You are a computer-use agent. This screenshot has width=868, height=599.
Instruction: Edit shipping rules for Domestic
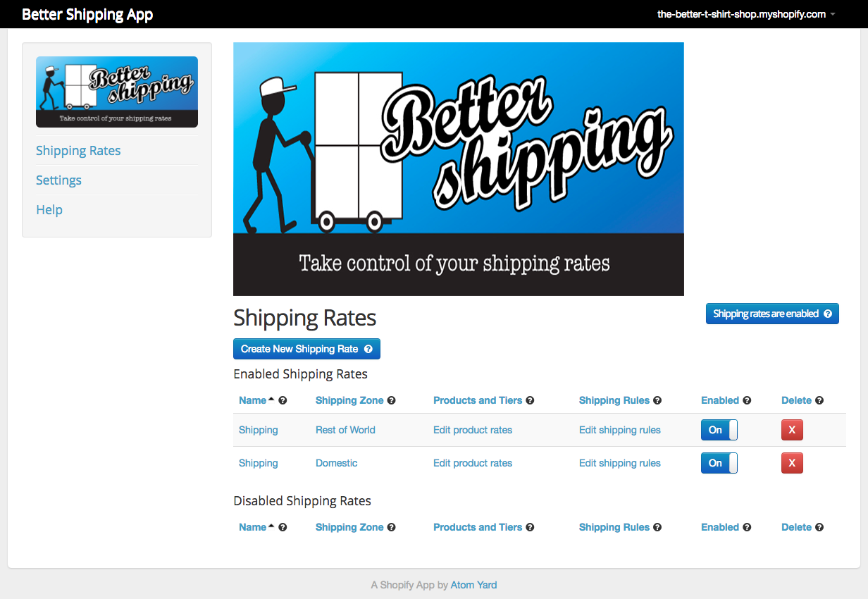pos(620,463)
